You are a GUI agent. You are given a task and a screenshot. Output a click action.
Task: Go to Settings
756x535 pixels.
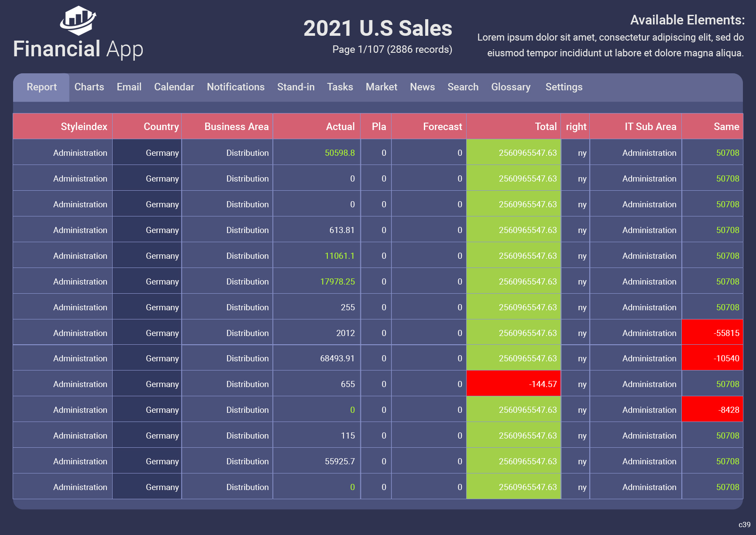(564, 87)
